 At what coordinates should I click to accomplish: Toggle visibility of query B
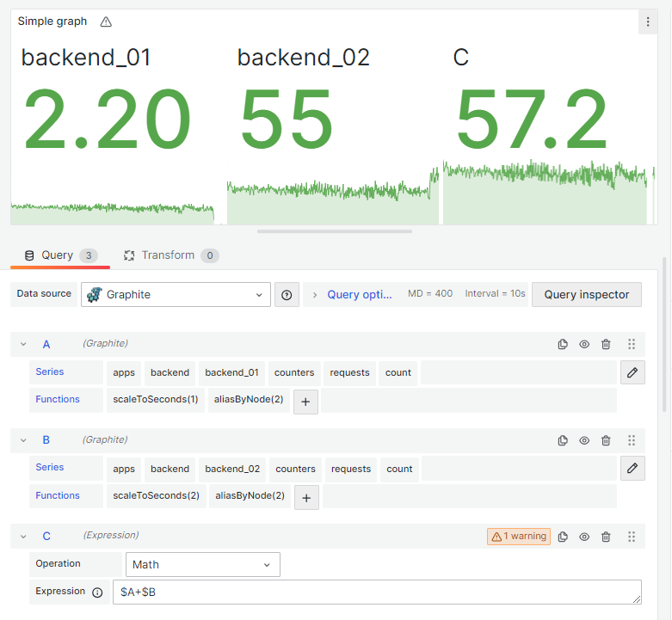tap(584, 440)
